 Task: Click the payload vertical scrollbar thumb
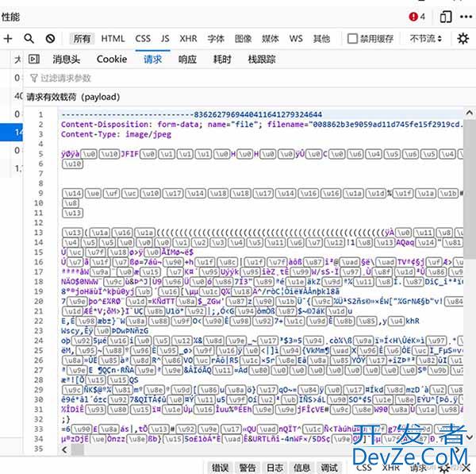470,188
